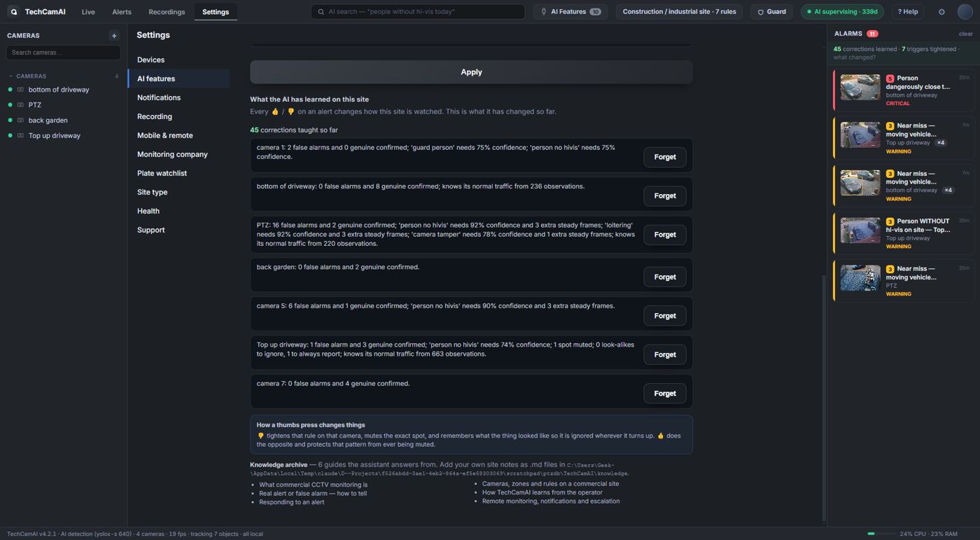Click clear in the Alarms panel
980x540 pixels.
(x=965, y=34)
